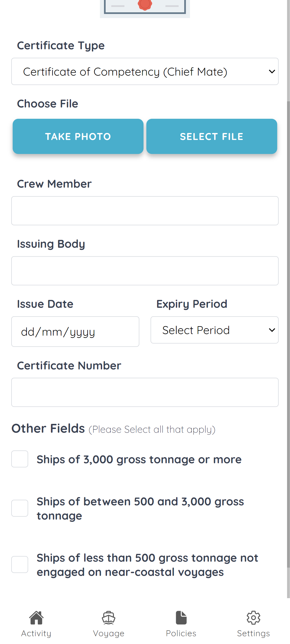This screenshot has height=644, width=290.
Task: Focus the Certificate Number field
Action: click(145, 392)
